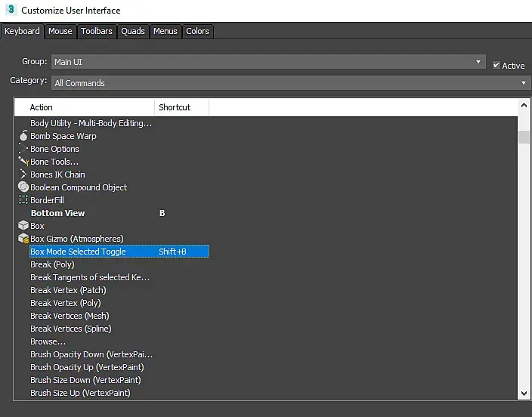Click the scroll down arrow in the action list
This screenshot has width=532, height=417.
pyautogui.click(x=524, y=394)
